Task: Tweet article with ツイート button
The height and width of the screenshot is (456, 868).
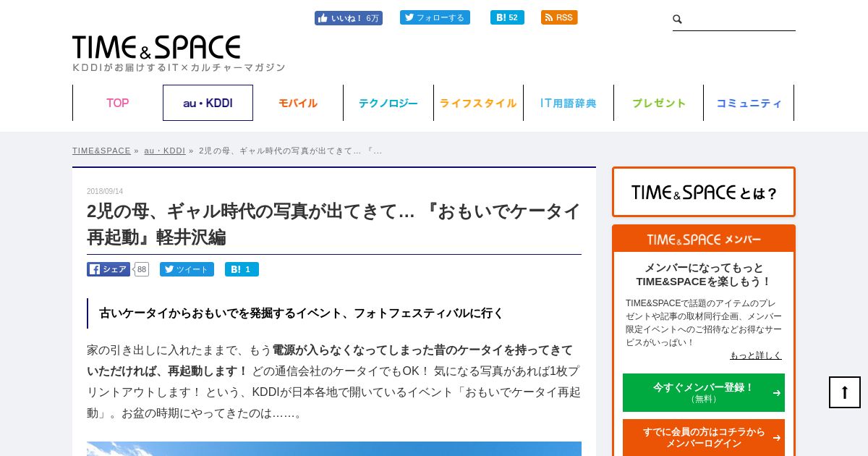Action: (x=187, y=269)
